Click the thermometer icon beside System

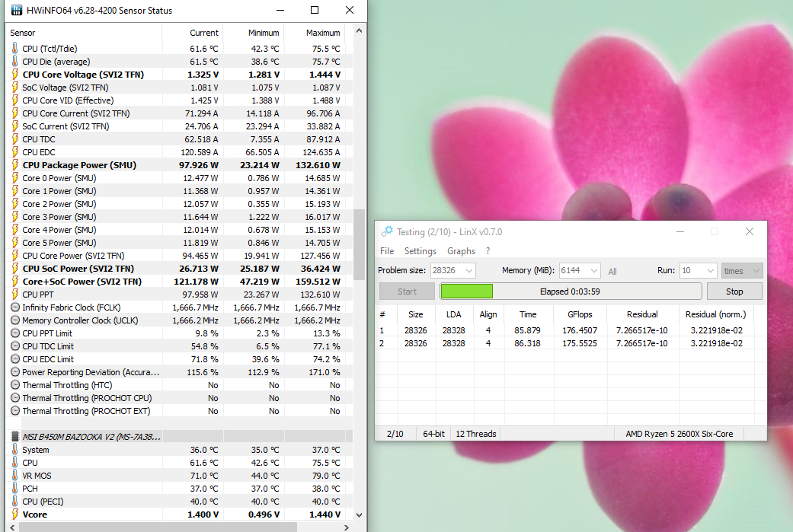15,450
